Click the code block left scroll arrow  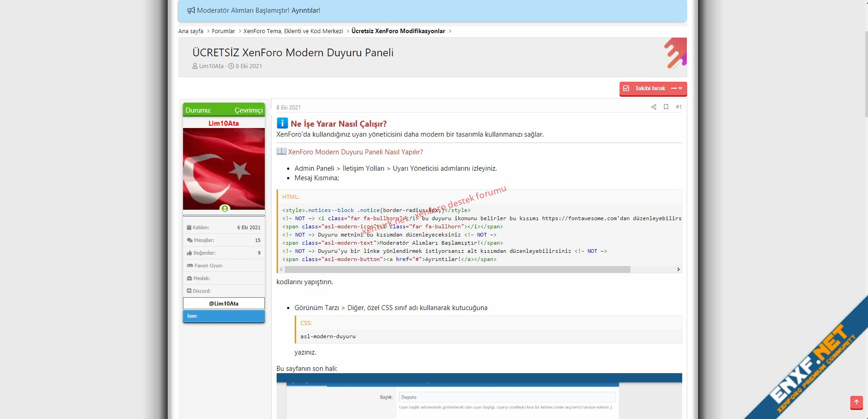(281, 270)
